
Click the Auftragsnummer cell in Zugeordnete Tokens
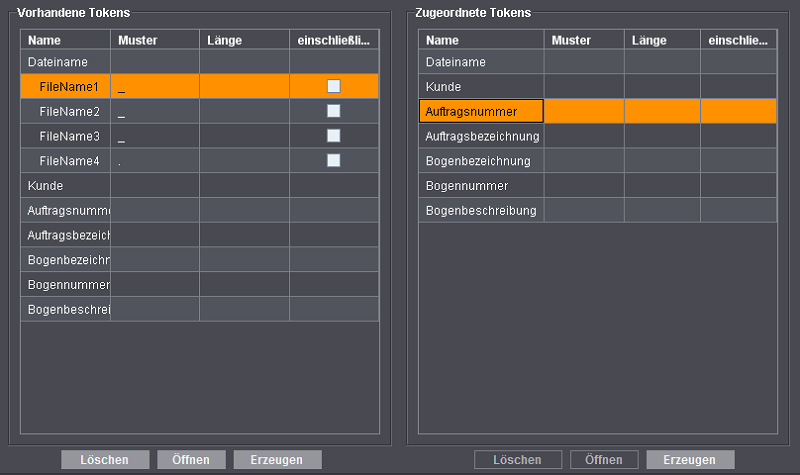coord(481,111)
